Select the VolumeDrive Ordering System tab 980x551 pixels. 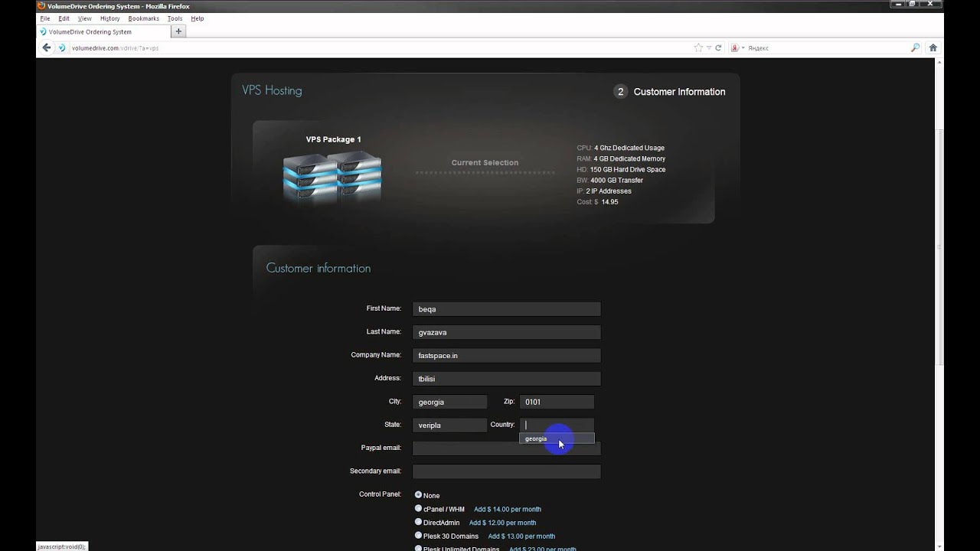103,31
